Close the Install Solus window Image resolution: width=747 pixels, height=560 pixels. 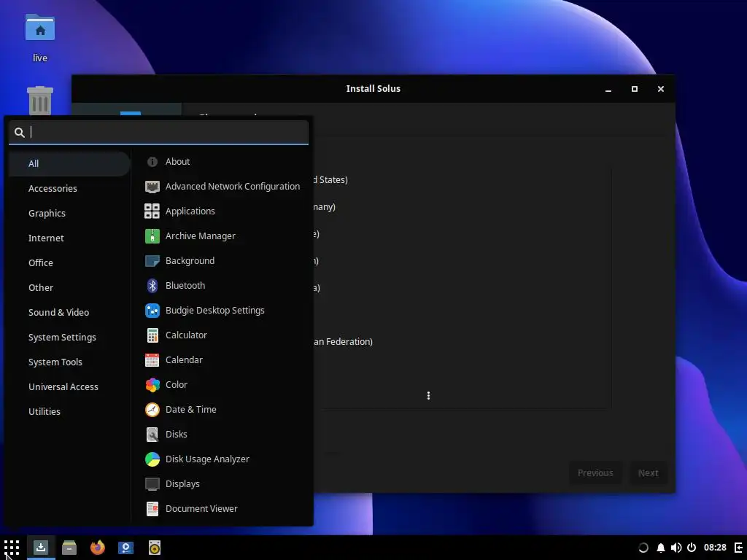pos(660,89)
